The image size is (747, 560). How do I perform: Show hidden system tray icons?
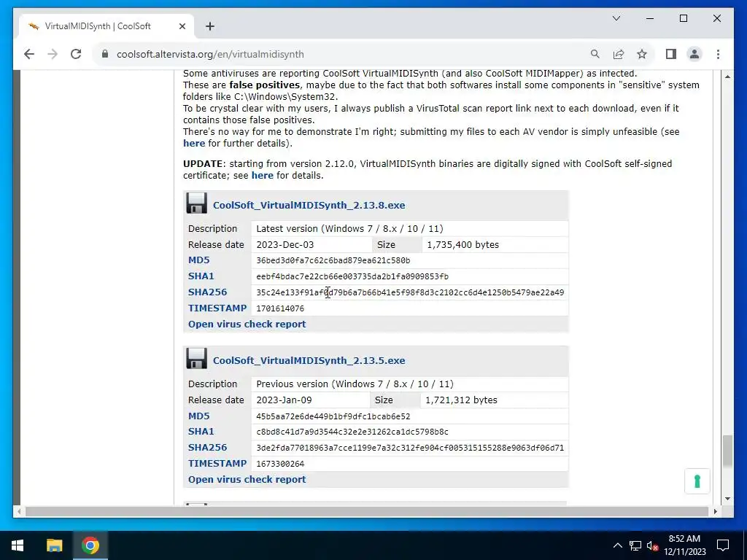(617, 545)
